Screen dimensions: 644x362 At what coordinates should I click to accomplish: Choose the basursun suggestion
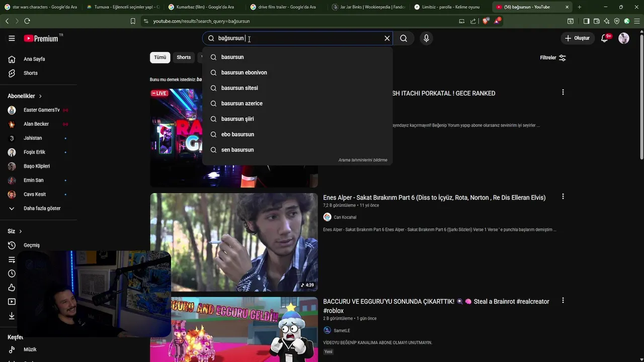pyautogui.click(x=297, y=57)
